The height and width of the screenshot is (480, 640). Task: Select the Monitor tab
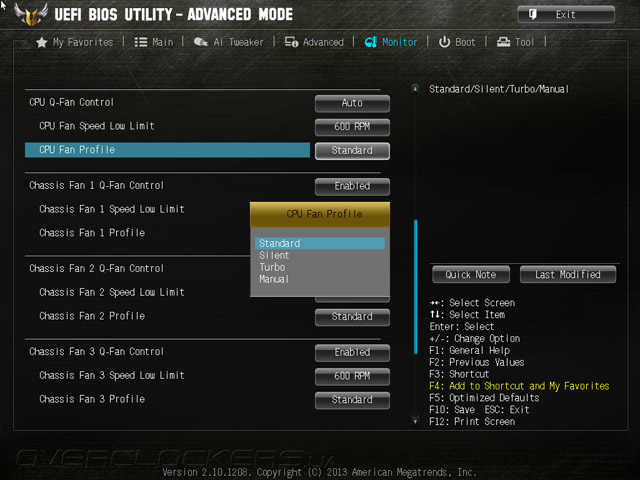coord(391,42)
